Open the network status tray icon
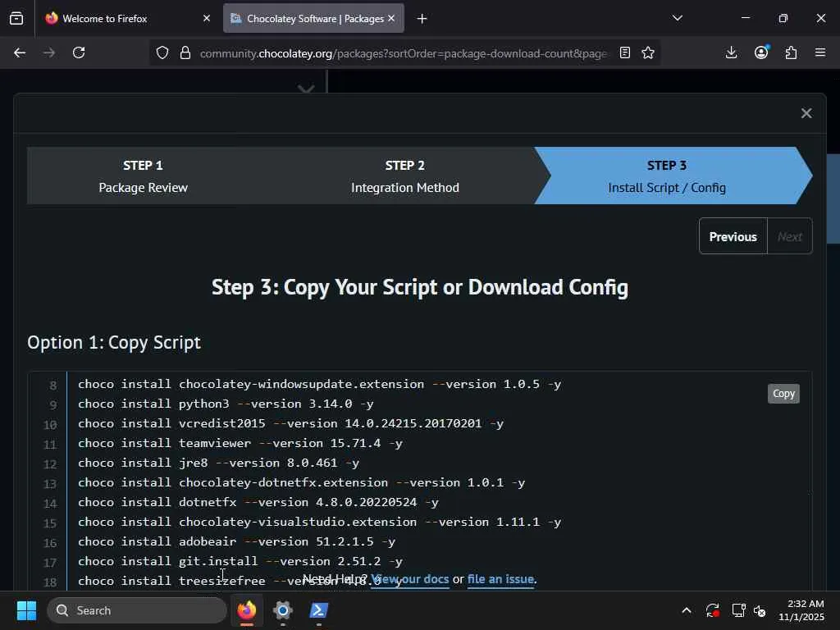840x630 pixels. (x=739, y=610)
